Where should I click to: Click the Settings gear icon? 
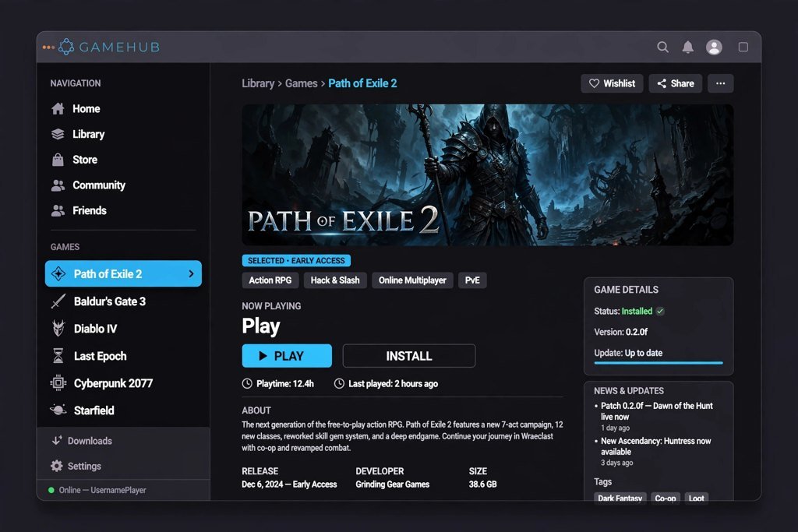click(x=56, y=466)
